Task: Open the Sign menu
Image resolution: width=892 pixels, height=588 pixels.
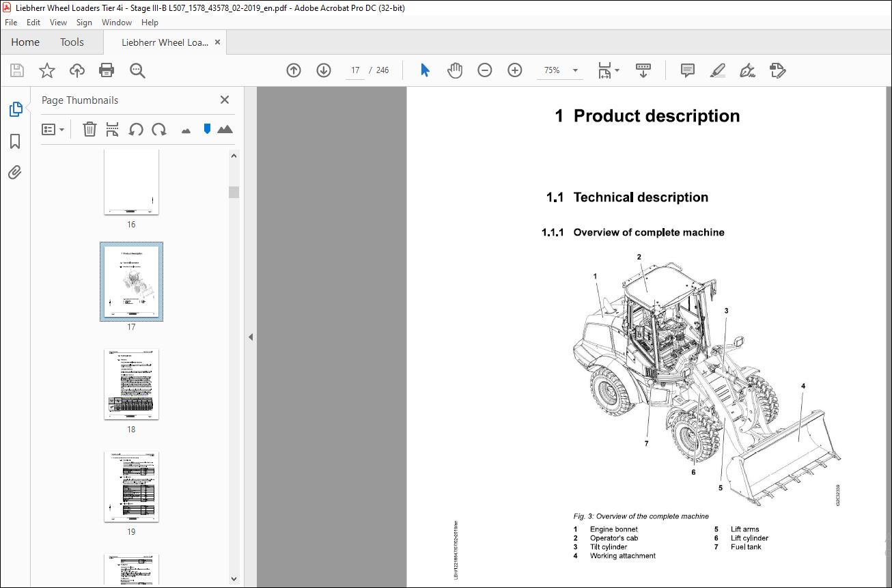Action: point(84,23)
